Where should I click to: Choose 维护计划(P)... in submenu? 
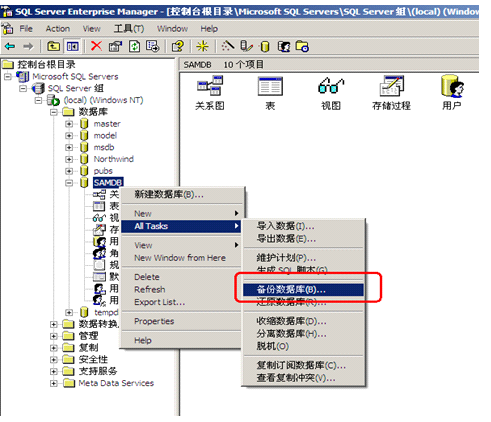303,258
